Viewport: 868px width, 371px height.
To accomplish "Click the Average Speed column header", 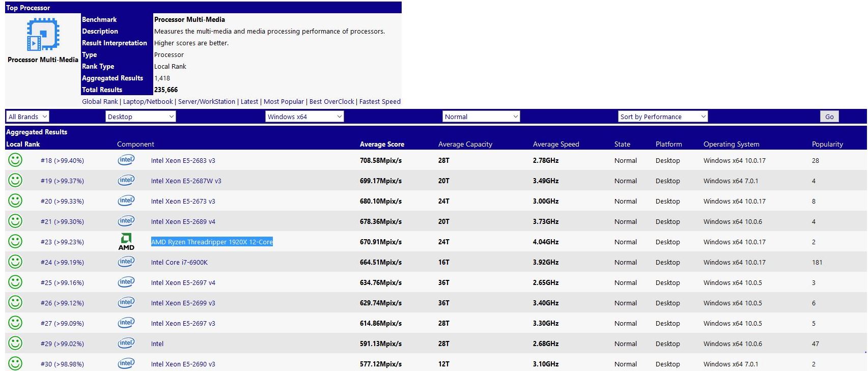I will tap(556, 144).
